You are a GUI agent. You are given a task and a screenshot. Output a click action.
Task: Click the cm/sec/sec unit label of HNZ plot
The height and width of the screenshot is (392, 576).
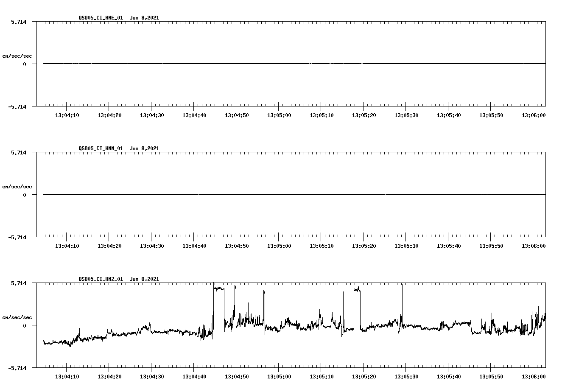pyautogui.click(x=17, y=317)
